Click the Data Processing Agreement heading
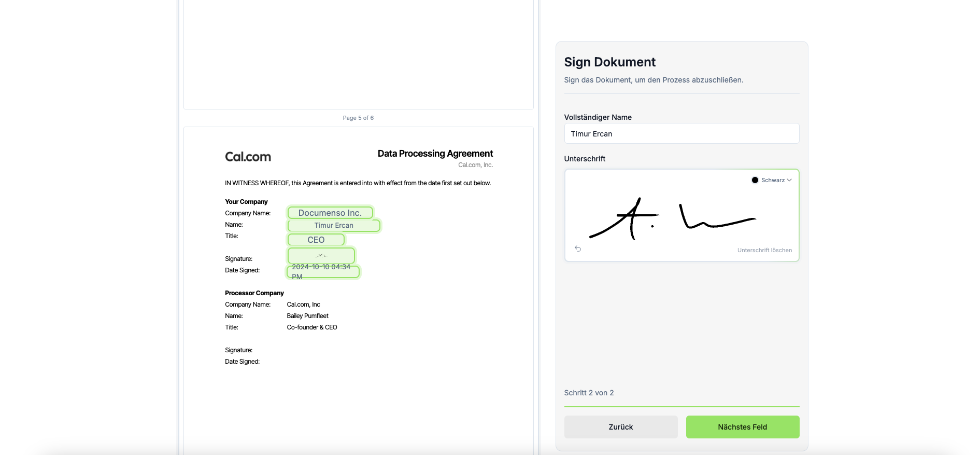 (x=435, y=154)
